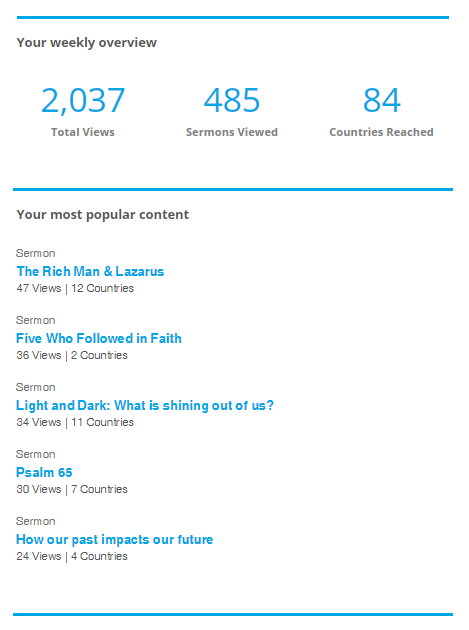Screen dimensions: 469x630
Task: Open The Rich Man & Lazarus sermon link
Action: (90, 271)
